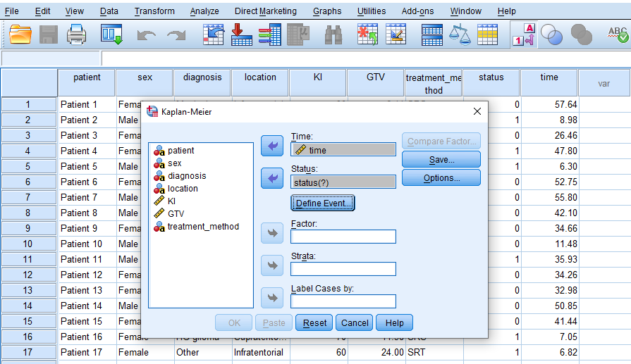Run spell check ABC icon
Image resolution: width=631 pixels, height=364 pixels.
point(618,34)
